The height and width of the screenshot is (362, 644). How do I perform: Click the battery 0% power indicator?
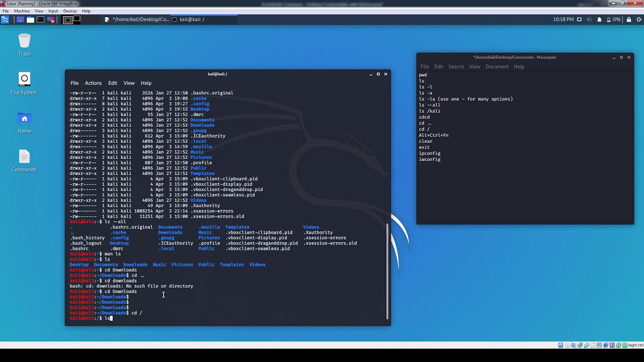(614, 20)
